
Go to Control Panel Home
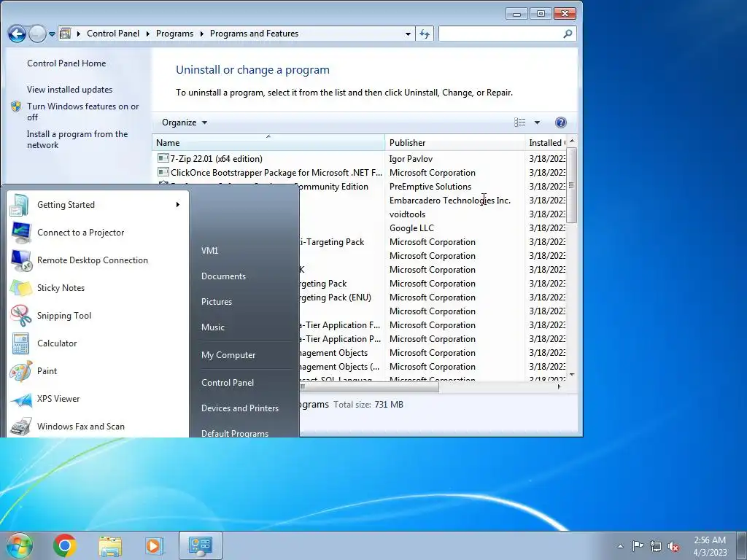[x=66, y=63]
